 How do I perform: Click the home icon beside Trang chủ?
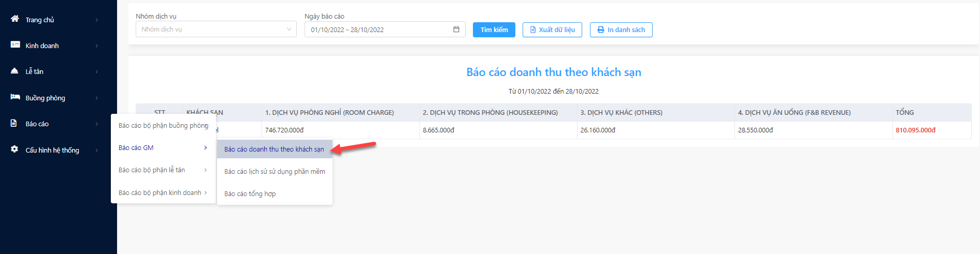pos(15,19)
